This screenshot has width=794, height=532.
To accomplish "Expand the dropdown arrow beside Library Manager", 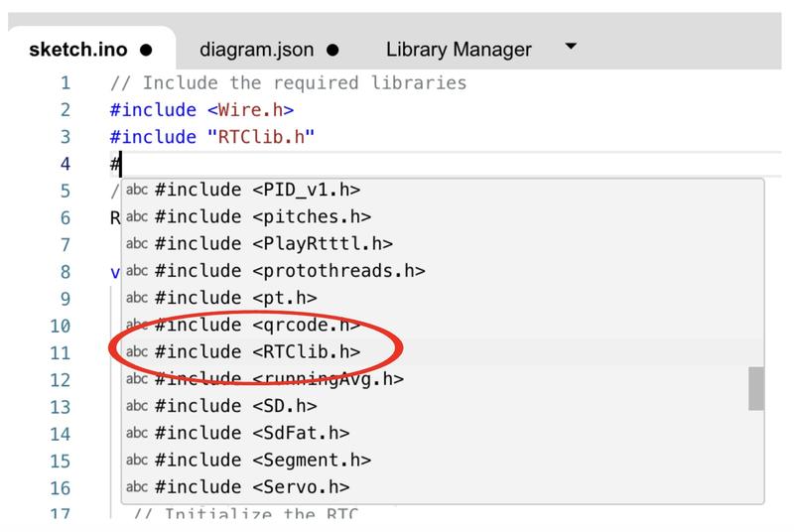I will [571, 46].
